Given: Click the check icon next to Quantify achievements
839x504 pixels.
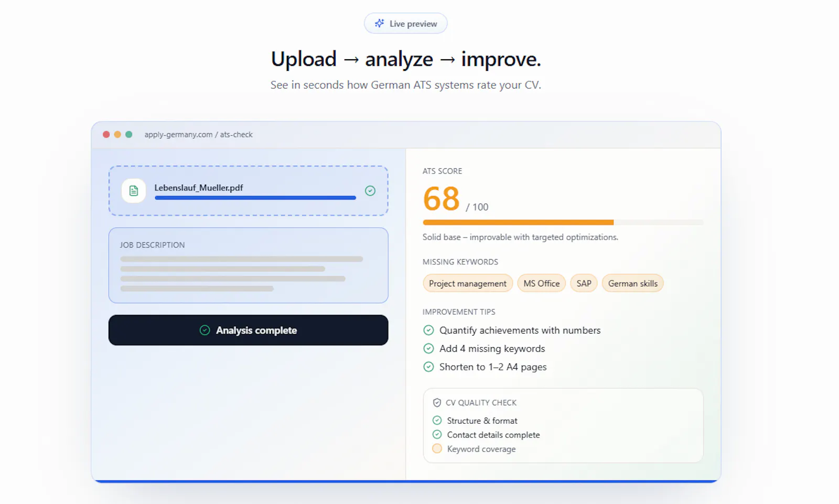Looking at the screenshot, I should click(428, 330).
